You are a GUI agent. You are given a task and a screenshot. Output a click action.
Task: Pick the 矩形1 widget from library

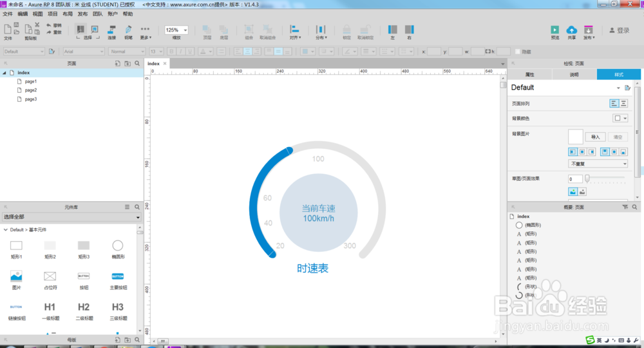click(16, 249)
